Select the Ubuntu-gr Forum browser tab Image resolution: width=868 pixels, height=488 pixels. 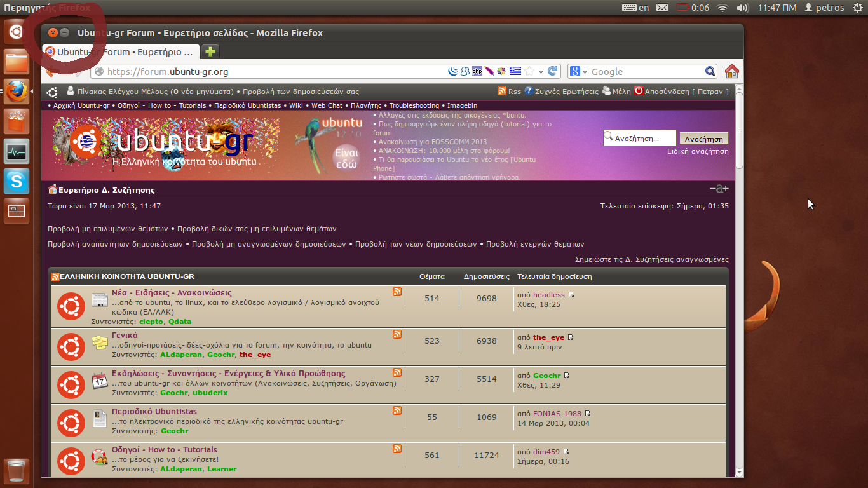pyautogui.click(x=121, y=52)
